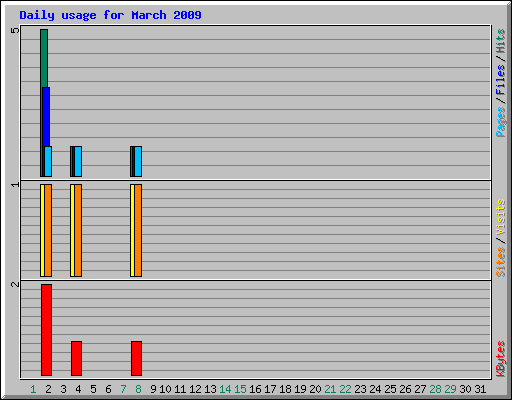Click the yellow Visits bar on day 4
Image resolution: width=512 pixels, height=400 pixels.
tap(72, 230)
